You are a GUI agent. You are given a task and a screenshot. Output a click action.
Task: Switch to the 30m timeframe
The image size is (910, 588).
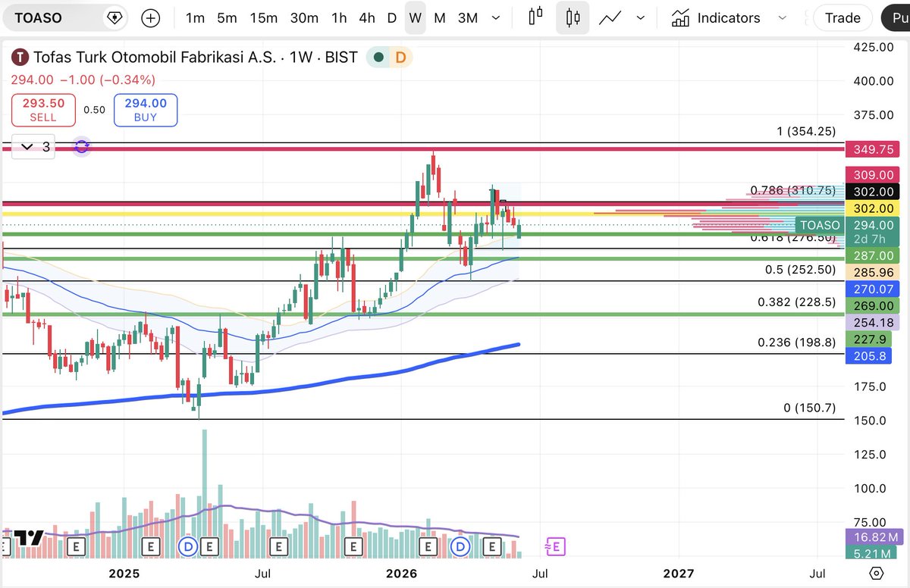[304, 18]
